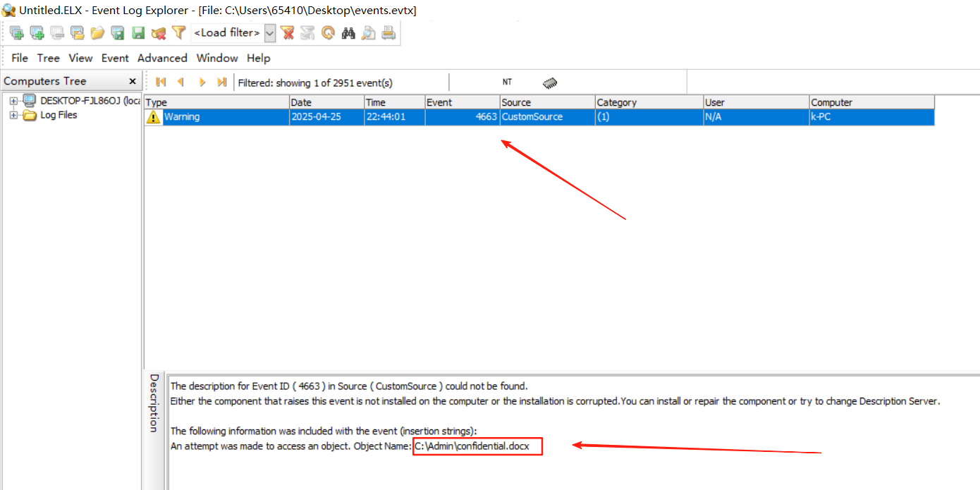Open the Load filter dropdown

pyautogui.click(x=269, y=32)
